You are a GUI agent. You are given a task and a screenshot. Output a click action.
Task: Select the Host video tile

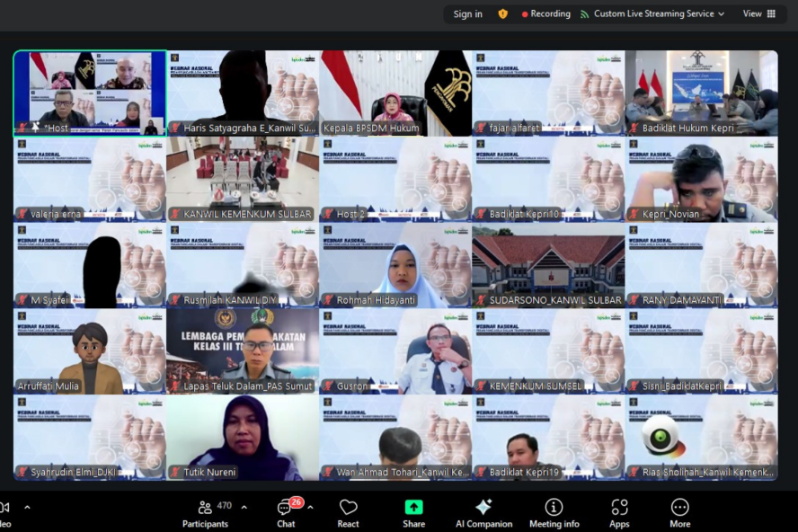click(90, 93)
